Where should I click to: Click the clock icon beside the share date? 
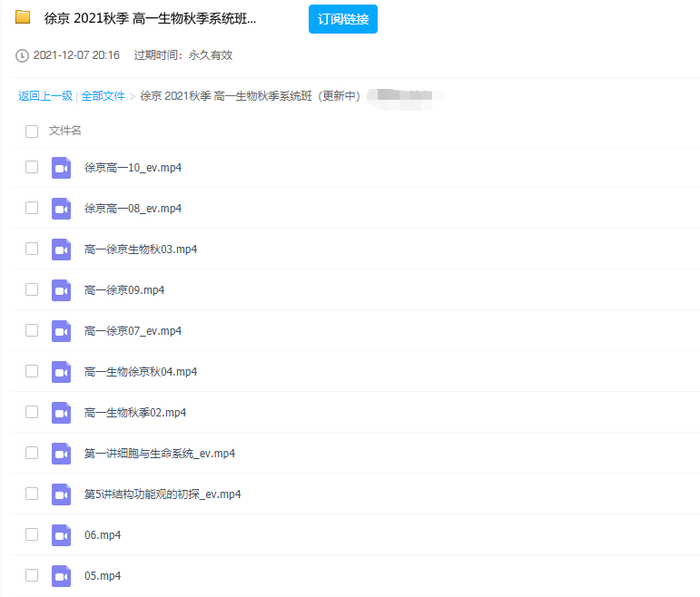coord(23,55)
